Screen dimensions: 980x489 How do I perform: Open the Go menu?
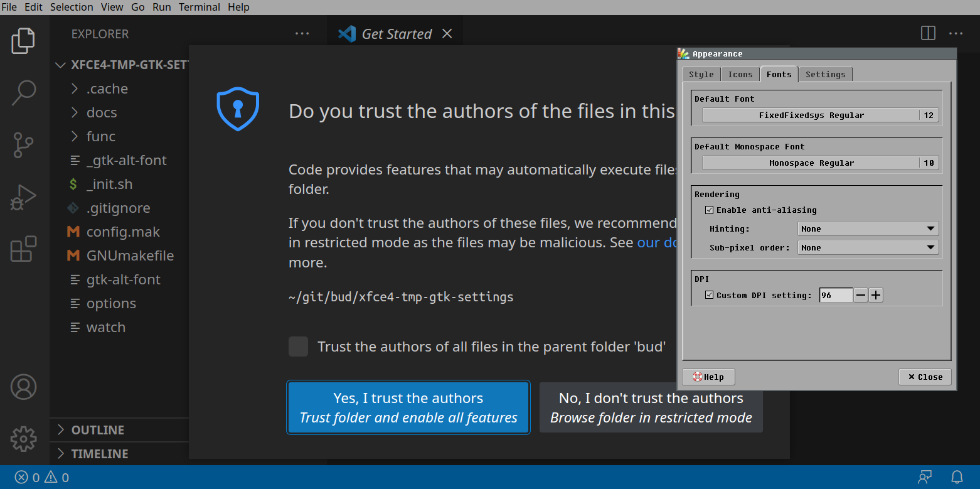pyautogui.click(x=138, y=7)
